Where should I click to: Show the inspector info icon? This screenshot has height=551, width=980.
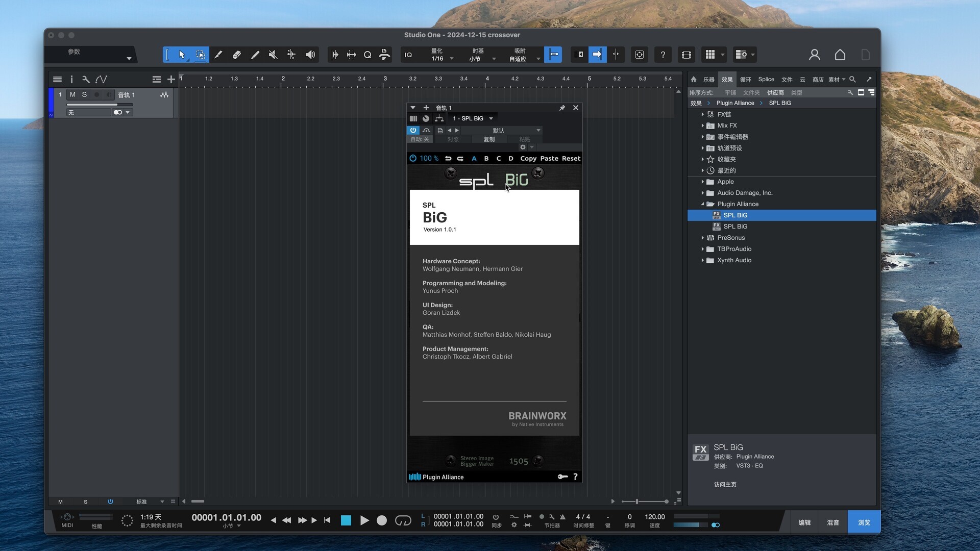coord(71,79)
